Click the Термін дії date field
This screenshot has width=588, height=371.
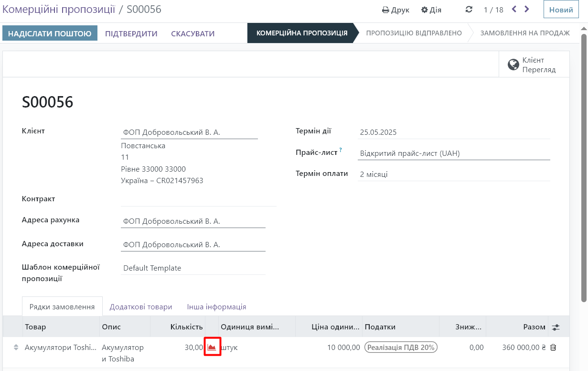coord(454,132)
